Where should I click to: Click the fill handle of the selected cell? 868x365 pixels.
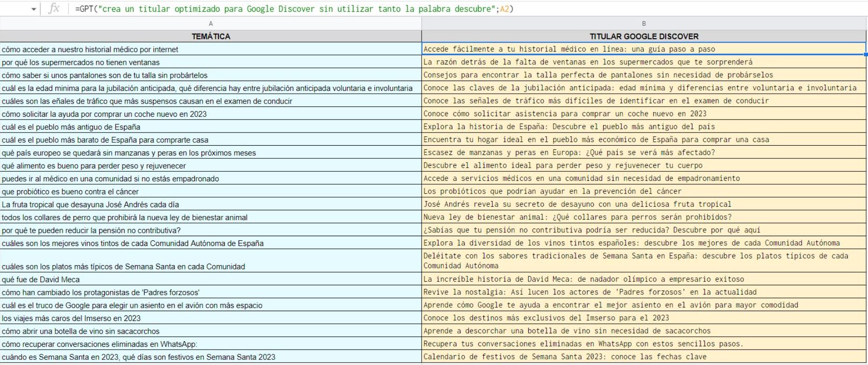coord(866,55)
